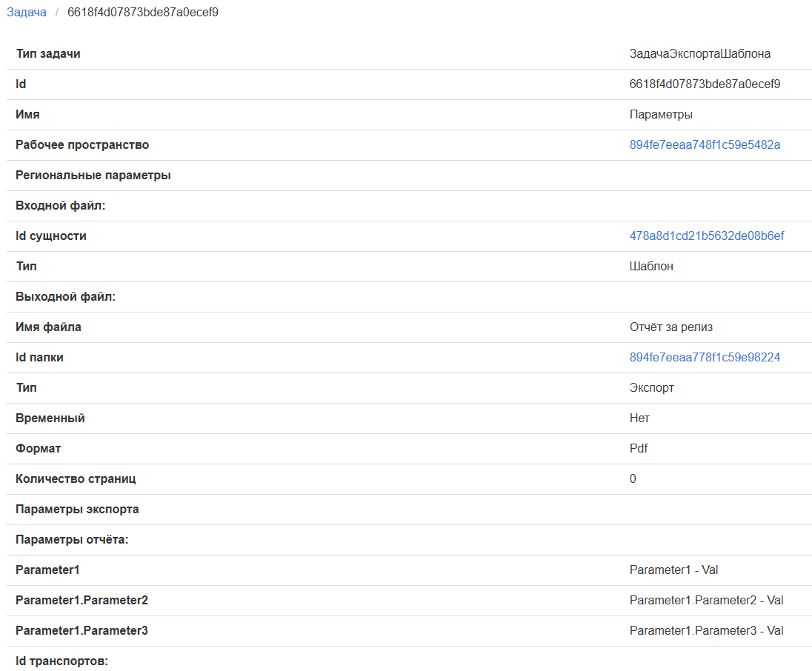This screenshot has height=671, width=812.
Task: Click the Тип задачи label
Action: click(48, 54)
